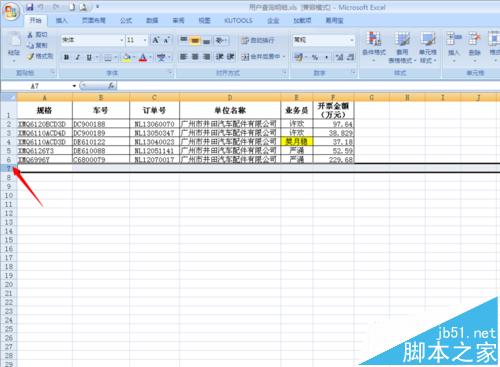Select column D by its header
Image resolution: width=500 pixels, height=367 pixels.
230,97
